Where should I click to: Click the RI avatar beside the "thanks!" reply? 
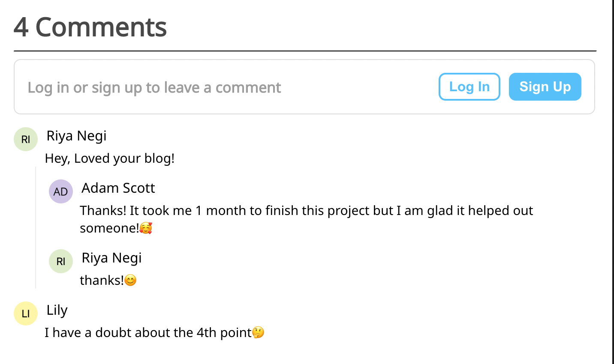(x=61, y=261)
